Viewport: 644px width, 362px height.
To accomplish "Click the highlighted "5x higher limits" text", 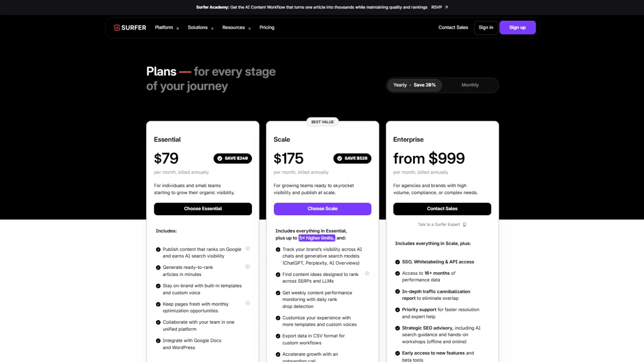I will (x=317, y=238).
